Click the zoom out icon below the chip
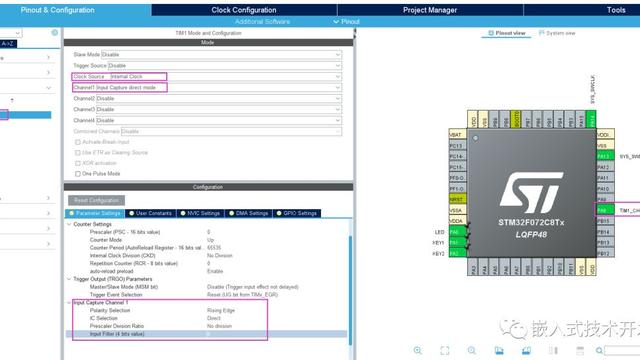 point(472,350)
